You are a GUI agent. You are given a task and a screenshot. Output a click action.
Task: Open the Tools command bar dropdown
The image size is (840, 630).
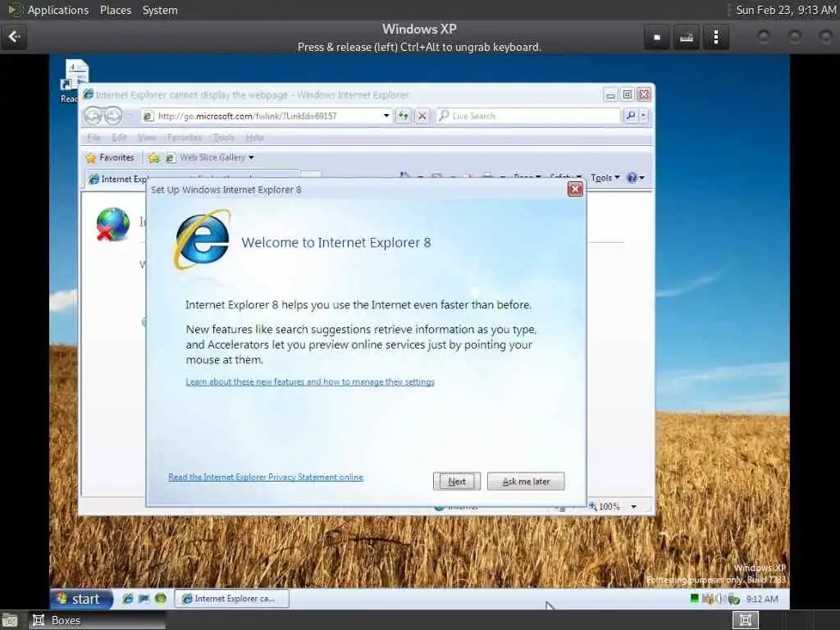tap(605, 178)
